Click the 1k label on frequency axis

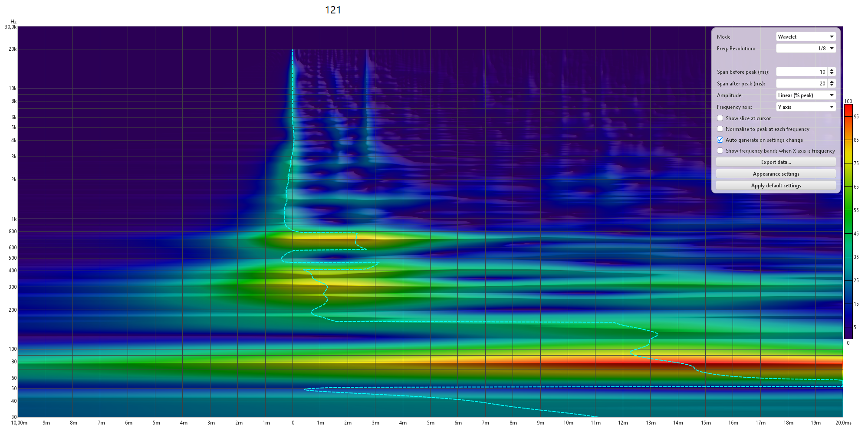tap(14, 219)
